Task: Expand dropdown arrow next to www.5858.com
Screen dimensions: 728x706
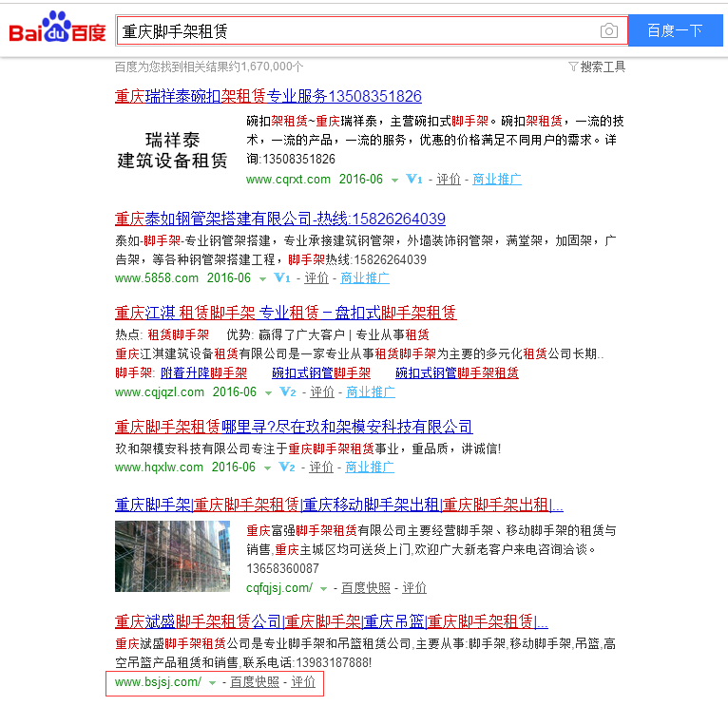Action: [262, 278]
